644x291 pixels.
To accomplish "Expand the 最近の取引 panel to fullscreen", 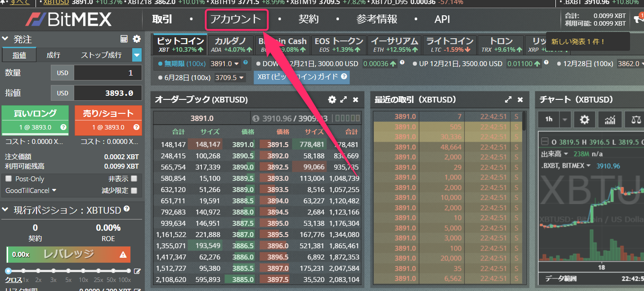I will click(508, 100).
